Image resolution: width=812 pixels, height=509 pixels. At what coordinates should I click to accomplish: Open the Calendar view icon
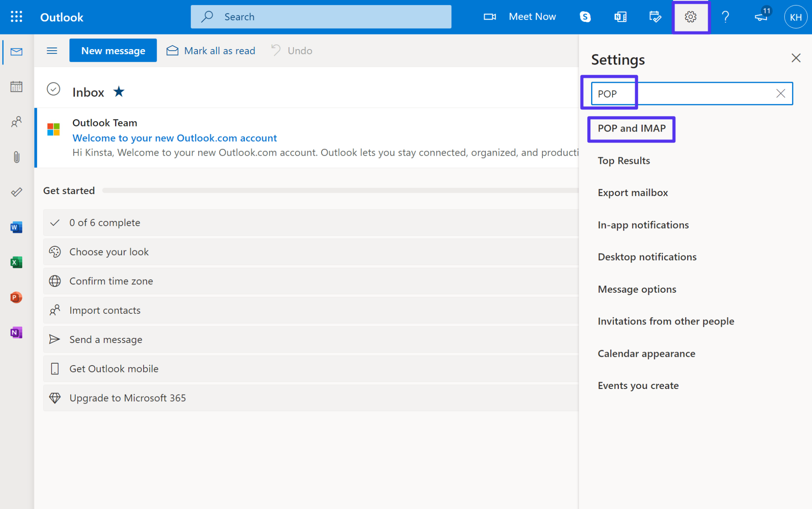(16, 87)
